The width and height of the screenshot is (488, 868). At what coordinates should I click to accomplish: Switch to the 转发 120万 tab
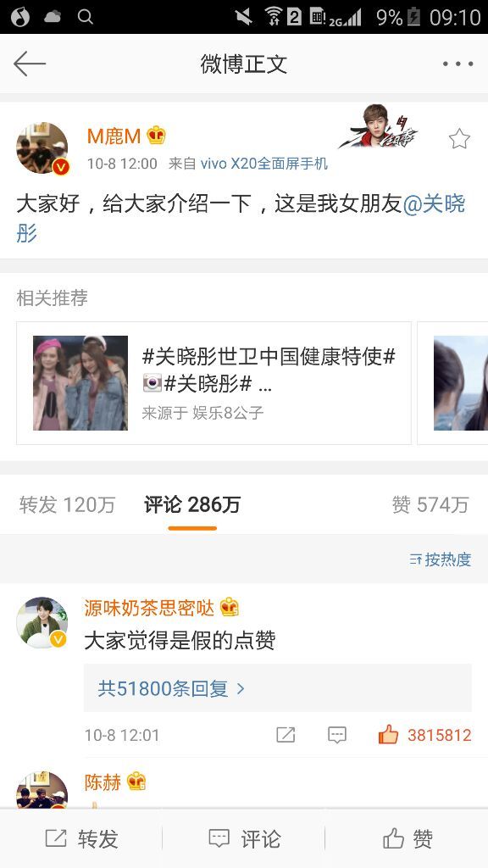[x=68, y=505]
